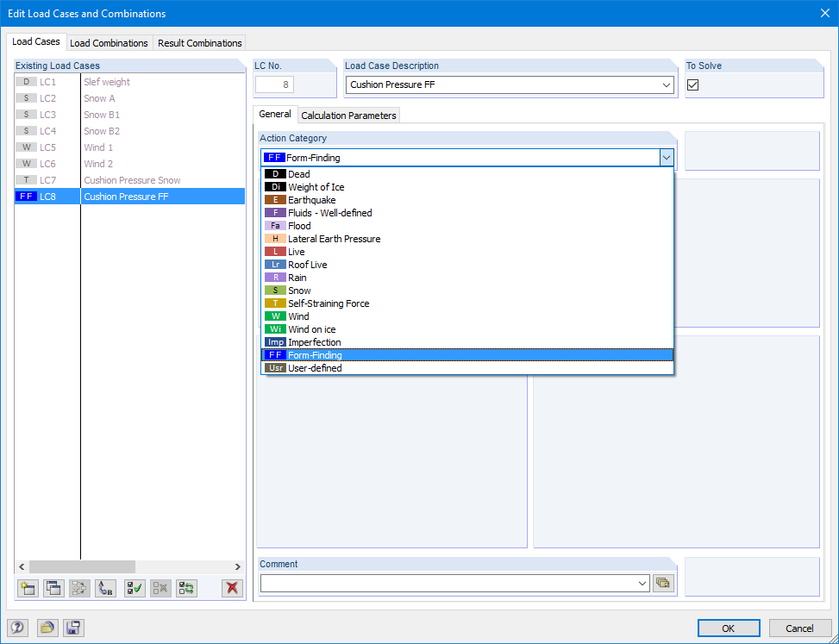
Task: Choose Lateral Earth Pressure option
Action: tap(467, 239)
